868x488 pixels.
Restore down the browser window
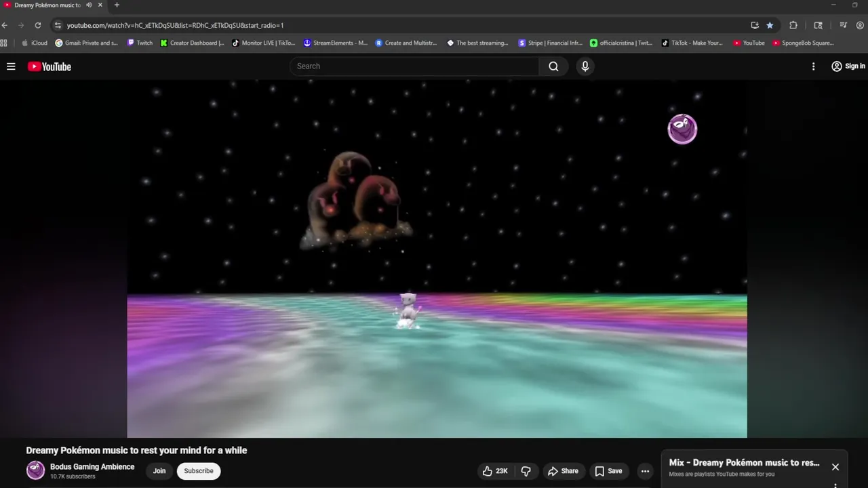click(854, 5)
